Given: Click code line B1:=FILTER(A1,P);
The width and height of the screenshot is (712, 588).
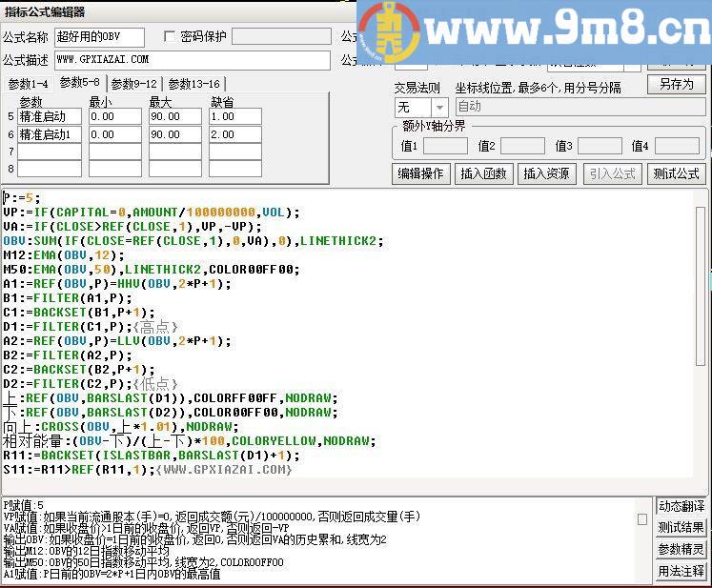Looking at the screenshot, I should 68,298.
